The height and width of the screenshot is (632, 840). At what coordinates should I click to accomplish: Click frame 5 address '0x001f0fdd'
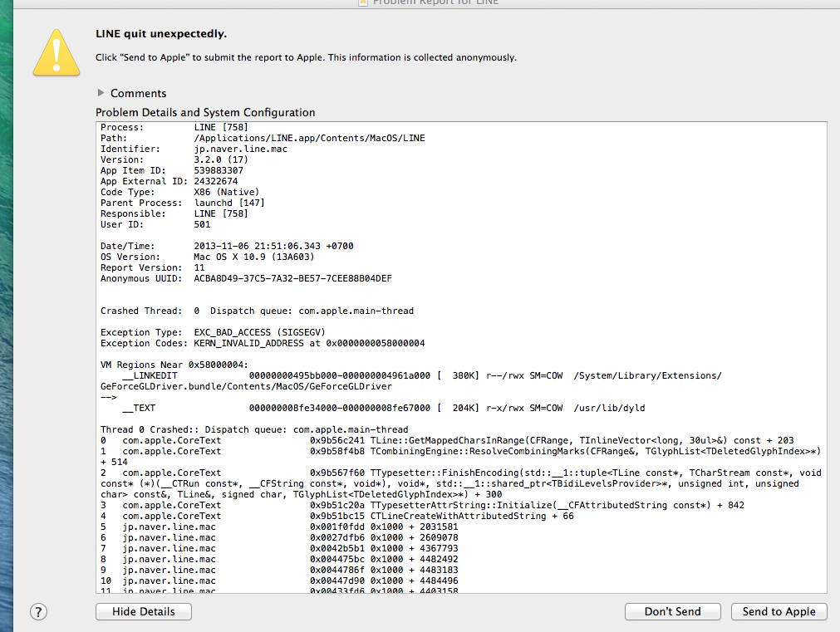[x=337, y=527]
